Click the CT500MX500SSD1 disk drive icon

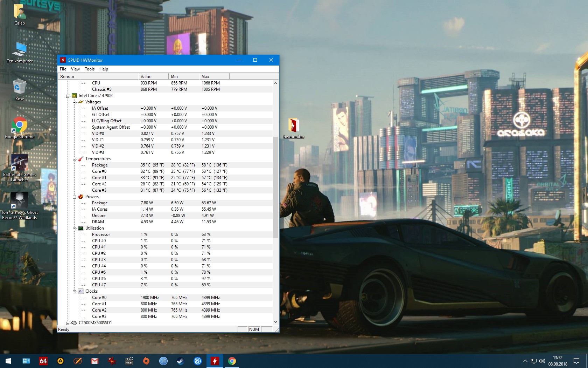(x=74, y=323)
